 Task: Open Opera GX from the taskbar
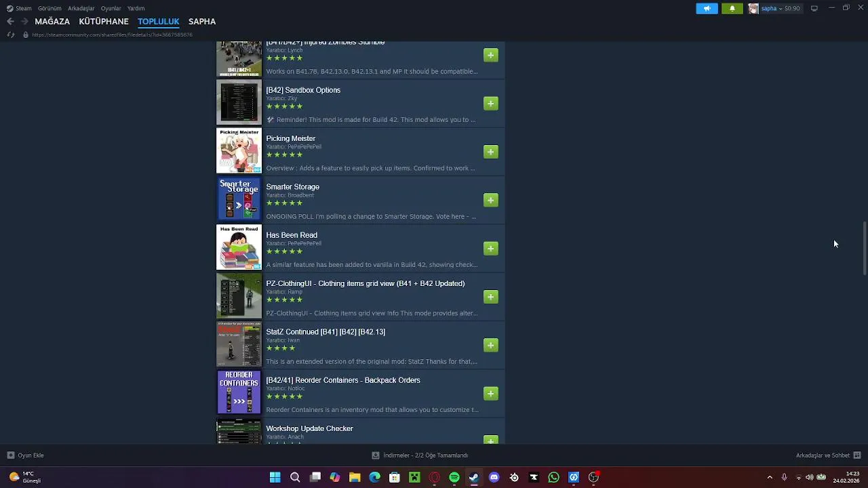tap(434, 477)
